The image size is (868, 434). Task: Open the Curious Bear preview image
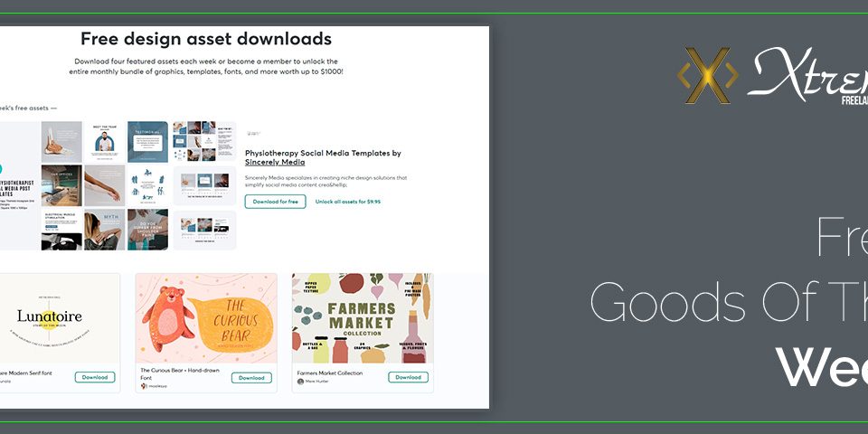[206, 318]
